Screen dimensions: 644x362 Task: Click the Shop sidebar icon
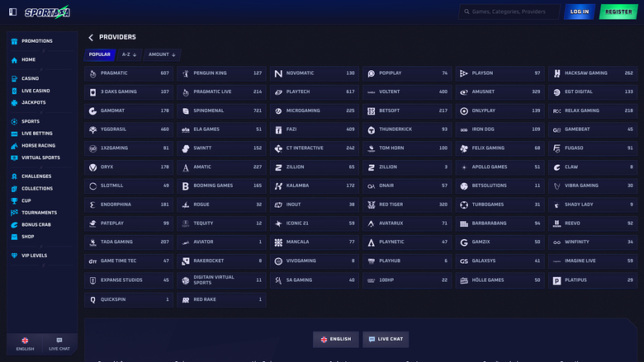pos(14,237)
